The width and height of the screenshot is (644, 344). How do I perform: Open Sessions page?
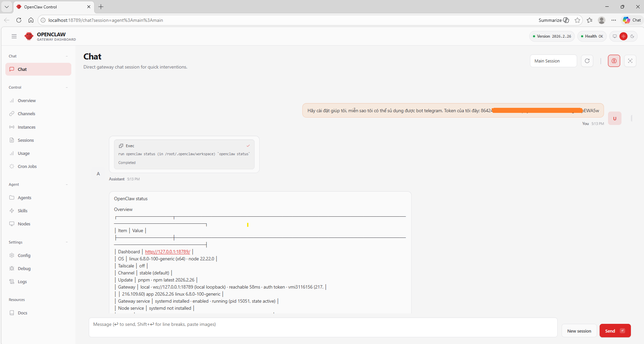[38, 140]
